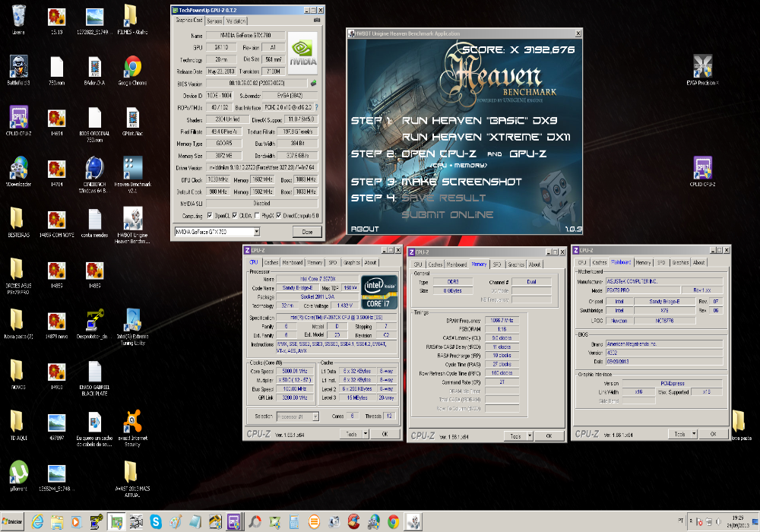760x532 pixels.
Task: Click the GPU-Z Name field showing GeForce GTX 780
Action: tap(245, 36)
